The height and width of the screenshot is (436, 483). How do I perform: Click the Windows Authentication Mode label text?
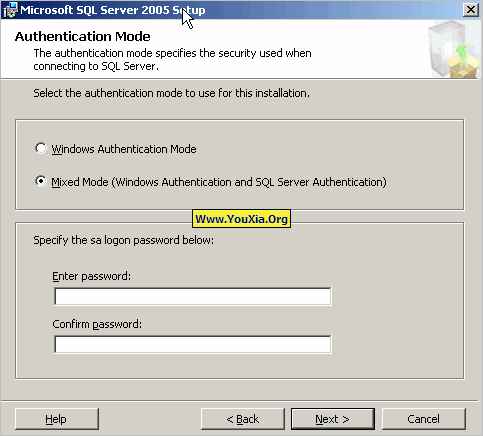click(x=124, y=149)
